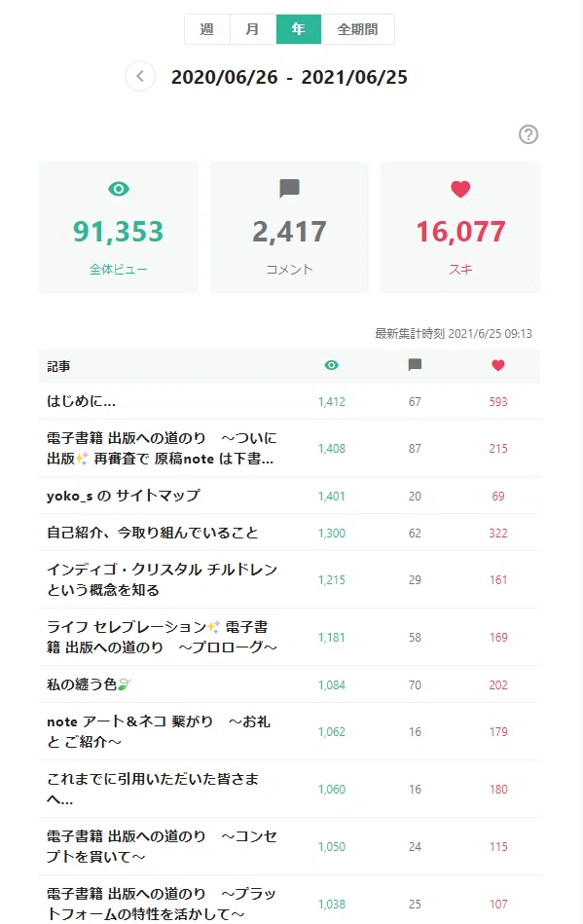Click the green eye icon in 全体ビュー card
The width and height of the screenshot is (583, 924).
coord(119,189)
